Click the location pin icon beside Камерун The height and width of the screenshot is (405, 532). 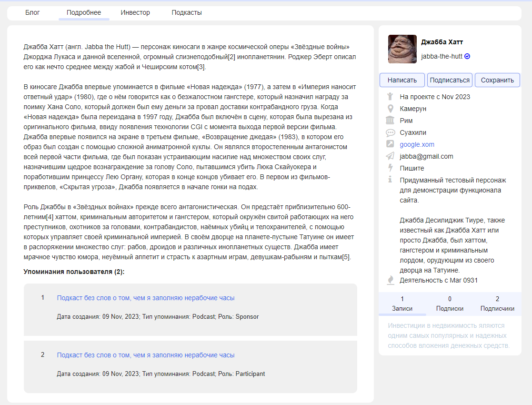[390, 109]
